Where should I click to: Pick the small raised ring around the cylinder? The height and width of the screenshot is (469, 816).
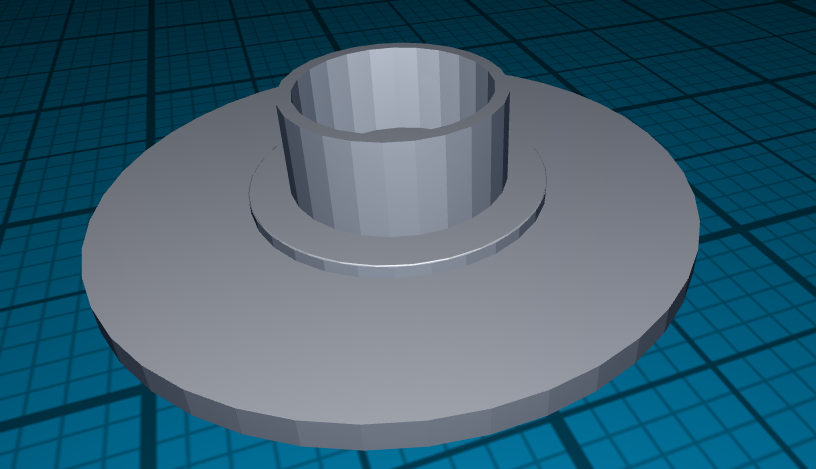click(x=396, y=252)
